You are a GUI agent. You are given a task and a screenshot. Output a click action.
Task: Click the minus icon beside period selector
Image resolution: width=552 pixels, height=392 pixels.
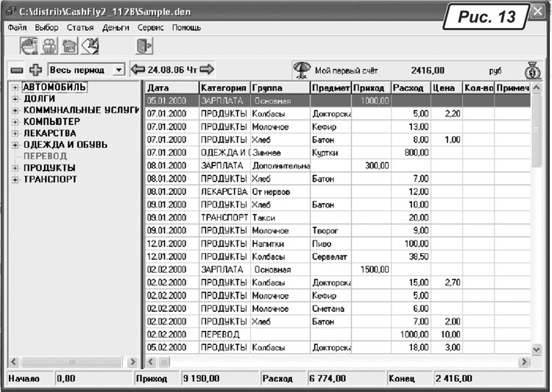pos(18,71)
